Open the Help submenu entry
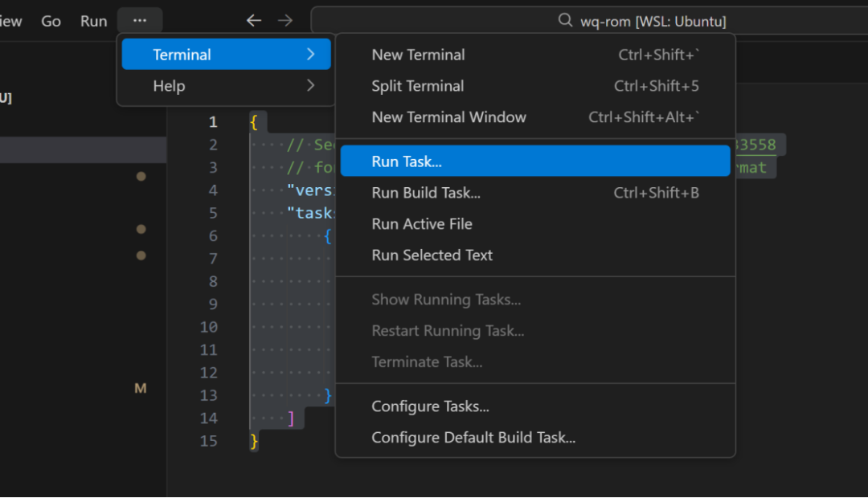The image size is (868, 498). click(x=226, y=86)
